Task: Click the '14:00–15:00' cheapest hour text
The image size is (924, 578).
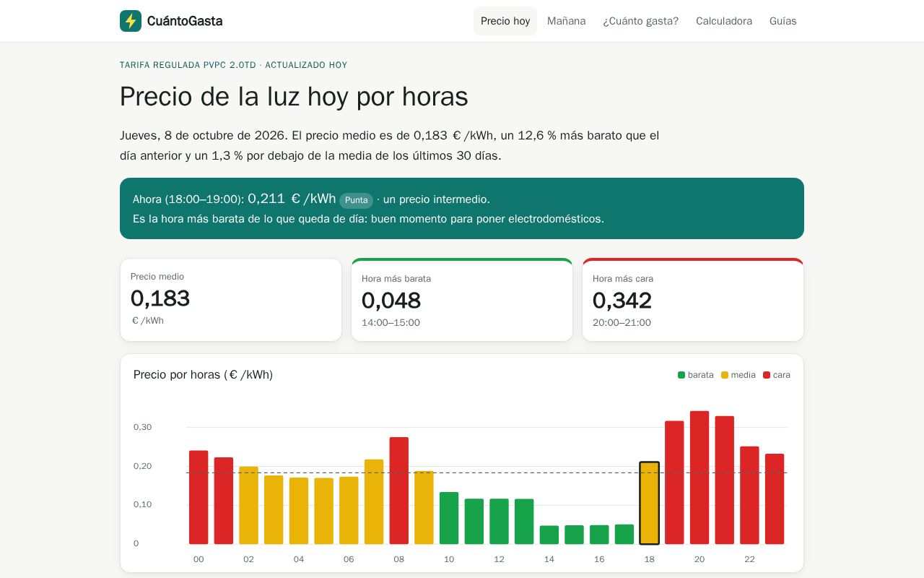Action: [391, 323]
